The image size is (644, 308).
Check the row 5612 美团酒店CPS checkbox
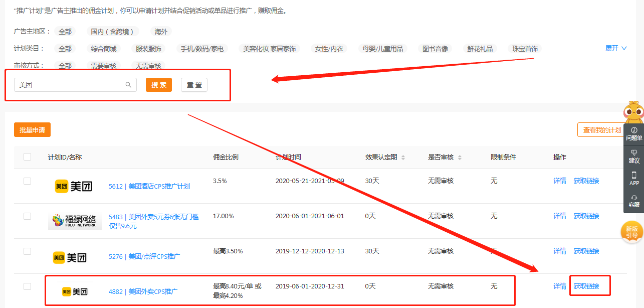(27, 181)
